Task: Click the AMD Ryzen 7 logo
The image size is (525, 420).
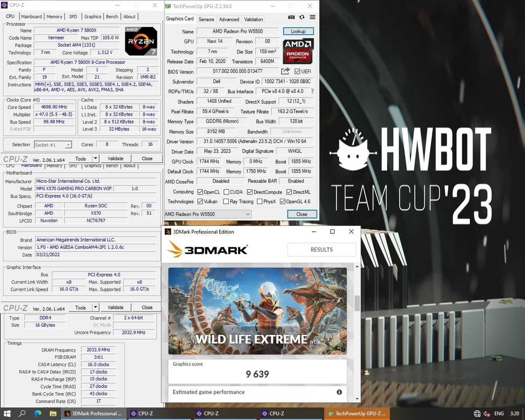Action: pyautogui.click(x=141, y=41)
